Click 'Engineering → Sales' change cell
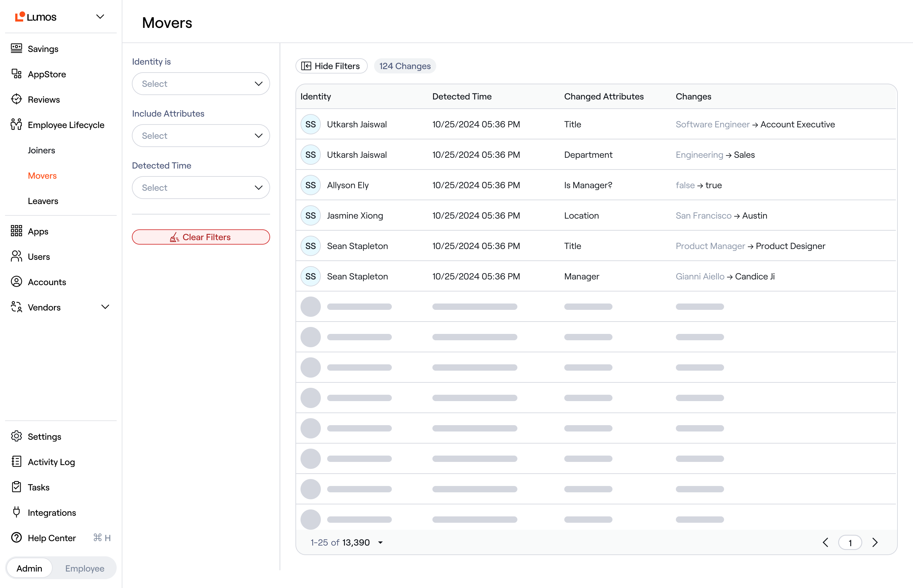This screenshot has height=588, width=913. pos(715,155)
